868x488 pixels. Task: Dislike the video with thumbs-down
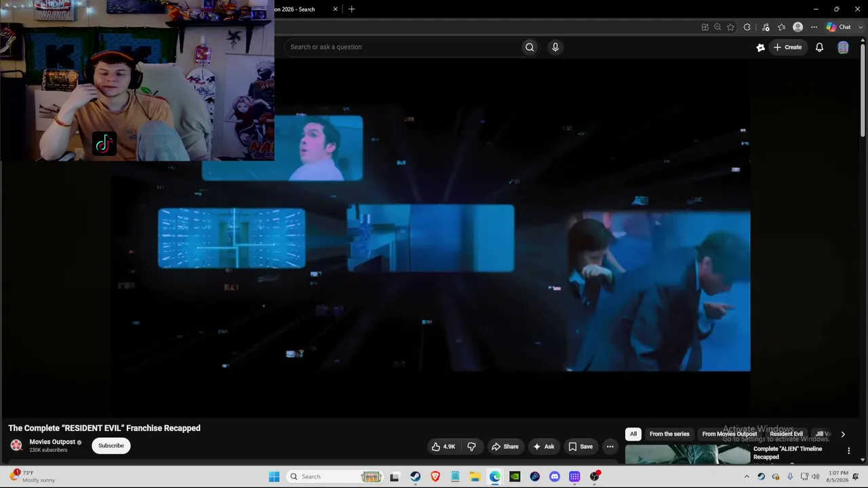[x=472, y=447]
